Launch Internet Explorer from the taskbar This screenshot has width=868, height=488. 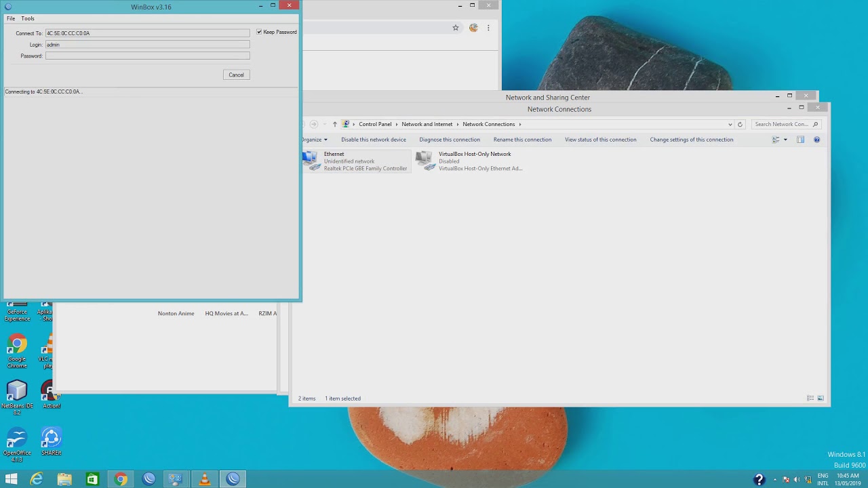point(37,479)
